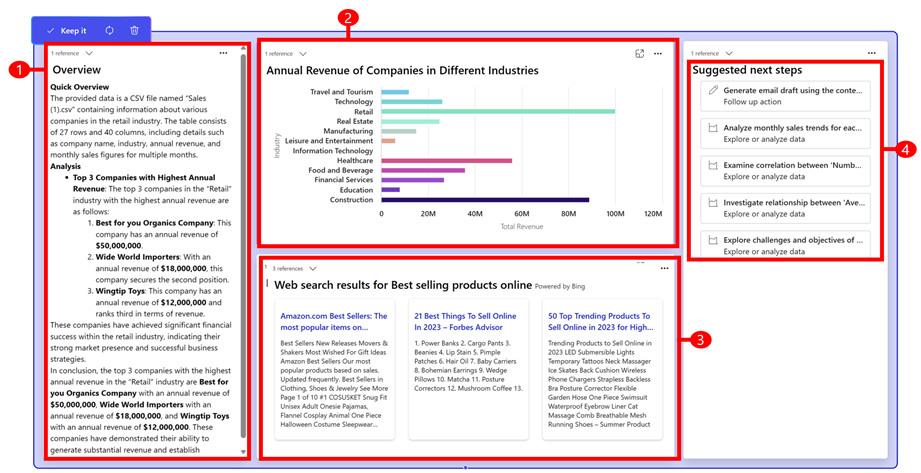The width and height of the screenshot is (921, 473).
Task: Click the Web search results heading
Action: 403,285
